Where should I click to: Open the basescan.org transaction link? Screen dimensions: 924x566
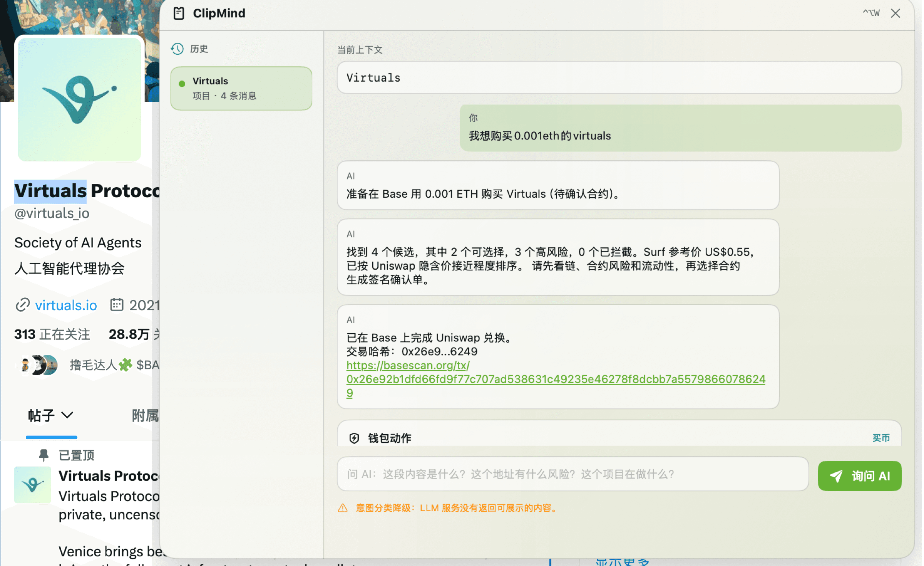[x=556, y=379]
